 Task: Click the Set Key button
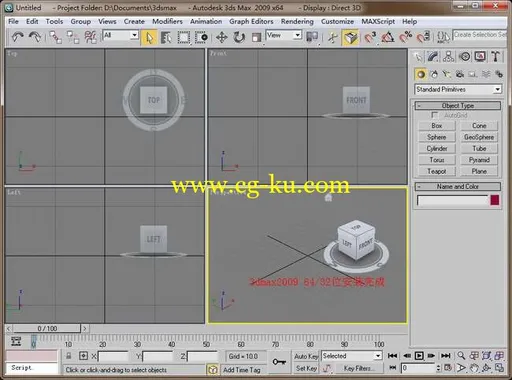pyautogui.click(x=306, y=368)
